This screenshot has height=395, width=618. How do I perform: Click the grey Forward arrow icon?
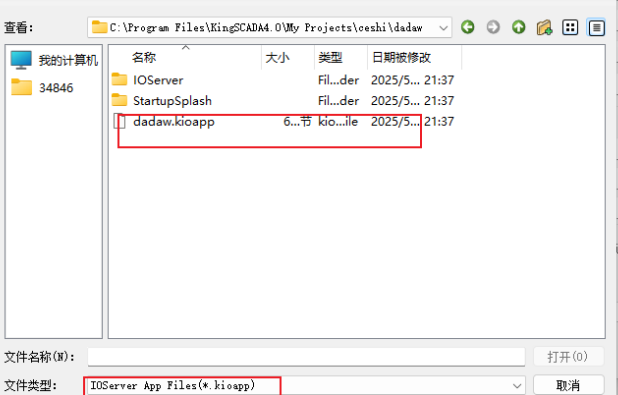(493, 27)
